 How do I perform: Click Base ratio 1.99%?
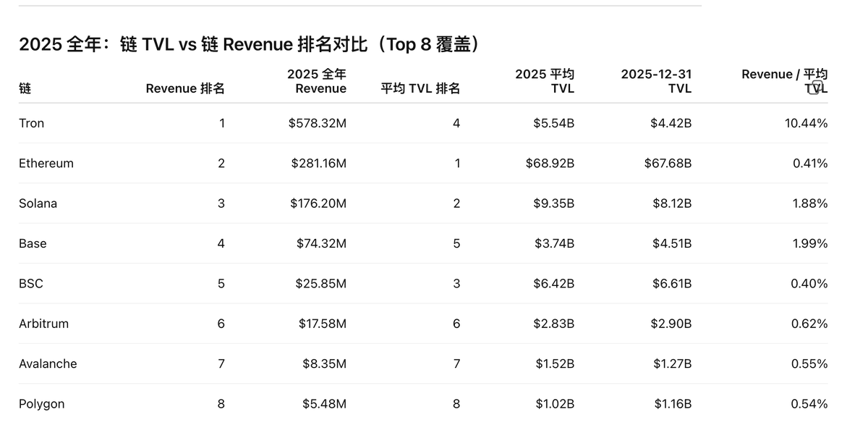click(x=810, y=243)
